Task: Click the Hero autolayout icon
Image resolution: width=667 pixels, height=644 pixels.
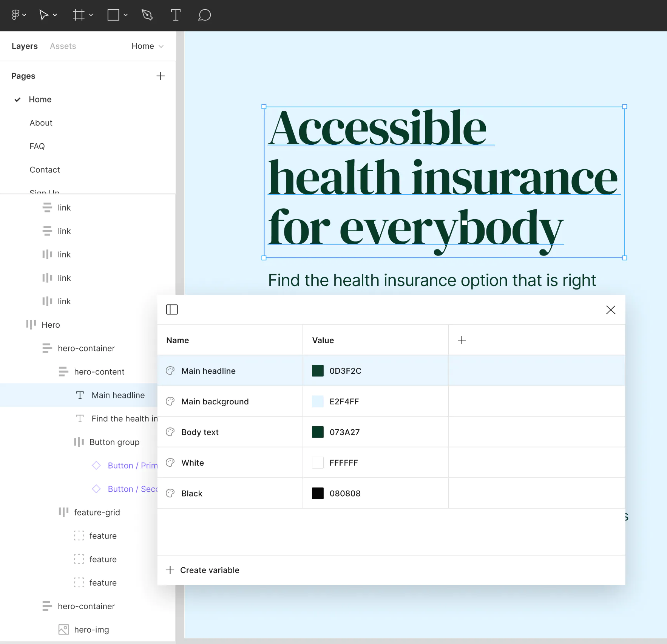Action: click(x=31, y=324)
